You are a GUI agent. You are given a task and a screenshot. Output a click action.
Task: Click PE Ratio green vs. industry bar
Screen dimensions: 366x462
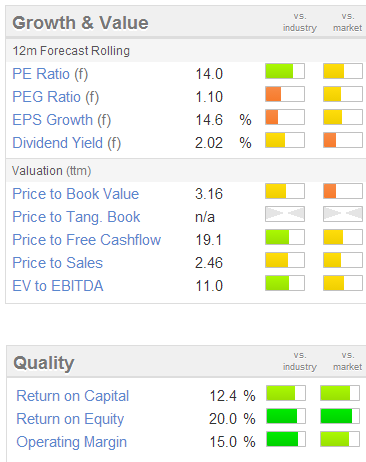tap(285, 71)
